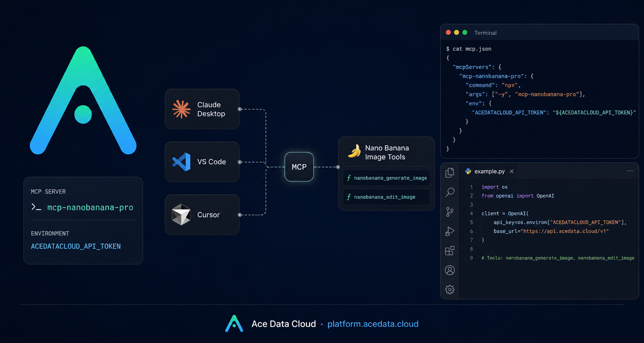644x343 pixels.
Task: Click the VS Code logo icon
Action: pyautogui.click(x=181, y=161)
